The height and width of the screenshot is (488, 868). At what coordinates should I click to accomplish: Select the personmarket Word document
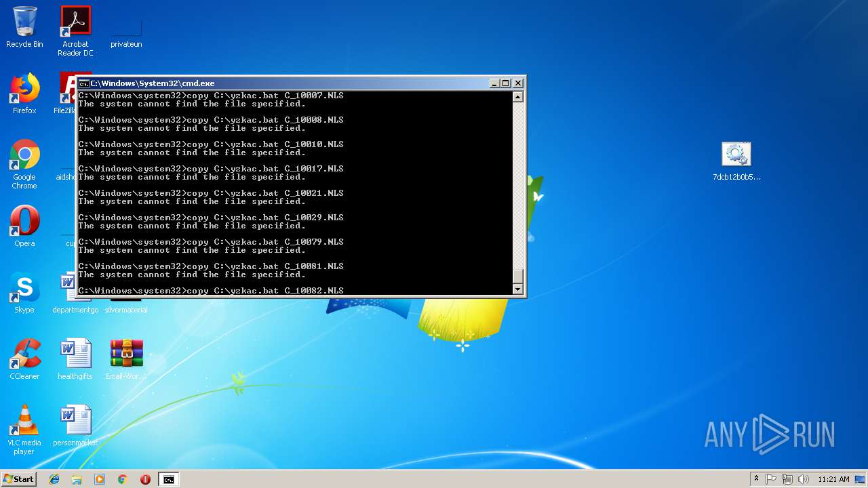point(75,426)
